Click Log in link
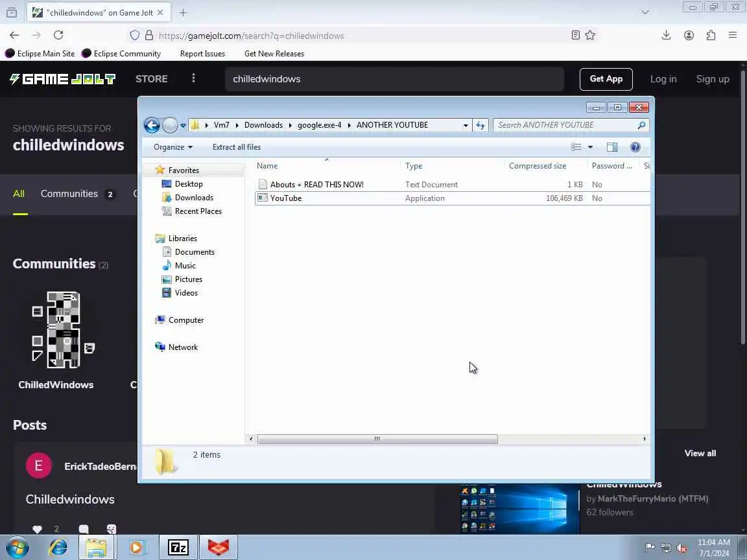 [663, 79]
